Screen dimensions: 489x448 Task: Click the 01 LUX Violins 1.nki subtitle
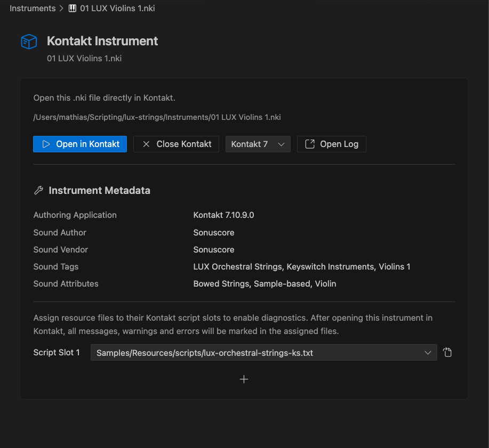coord(84,58)
